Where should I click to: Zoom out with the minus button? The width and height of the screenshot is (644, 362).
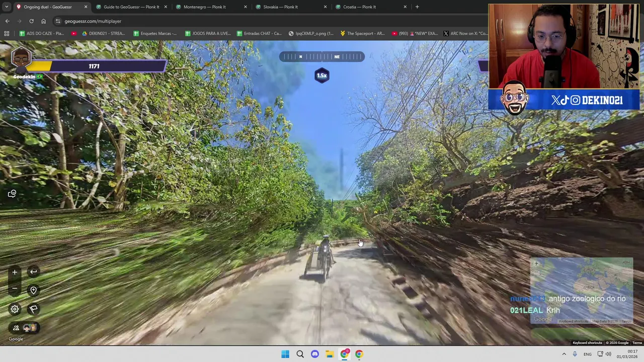(x=15, y=289)
